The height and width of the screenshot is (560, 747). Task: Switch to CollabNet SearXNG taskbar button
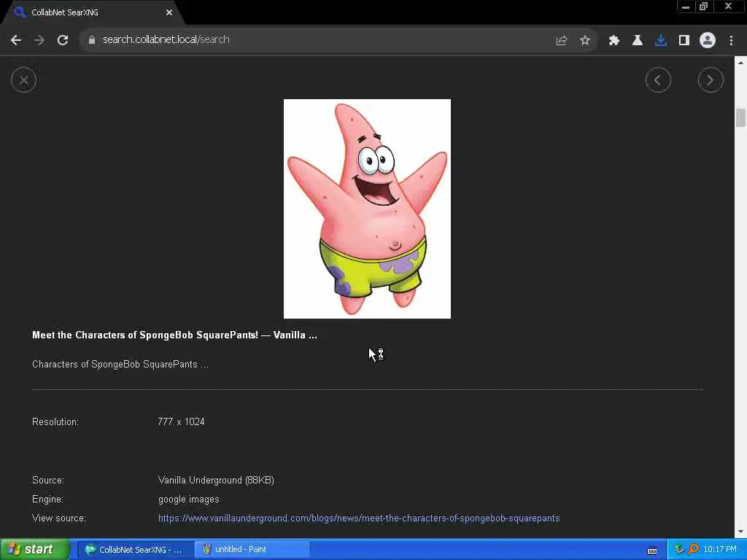[135, 550]
